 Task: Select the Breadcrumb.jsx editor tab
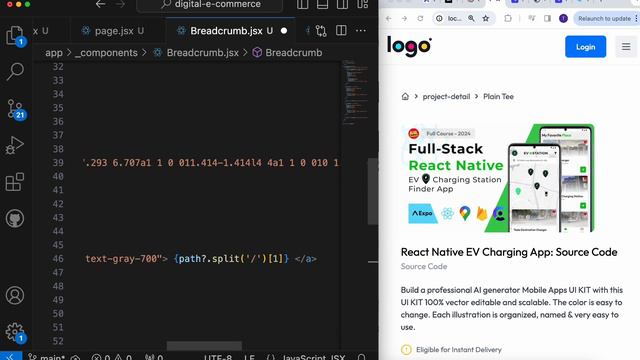[x=231, y=31]
